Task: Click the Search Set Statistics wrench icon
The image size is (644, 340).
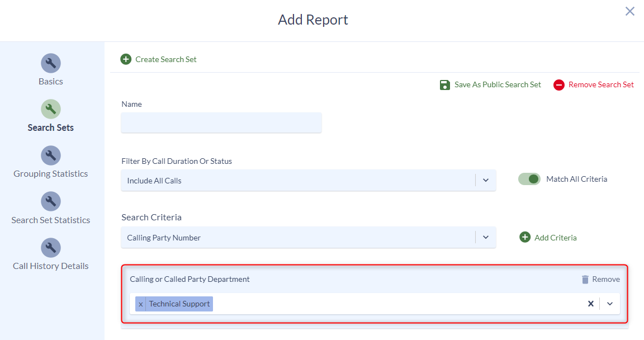Action: point(50,202)
